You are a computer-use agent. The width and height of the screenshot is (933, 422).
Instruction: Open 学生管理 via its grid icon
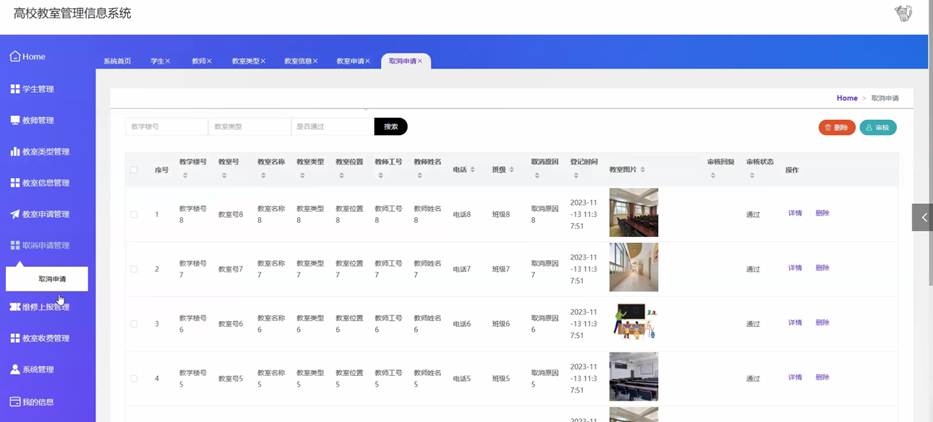click(x=15, y=89)
